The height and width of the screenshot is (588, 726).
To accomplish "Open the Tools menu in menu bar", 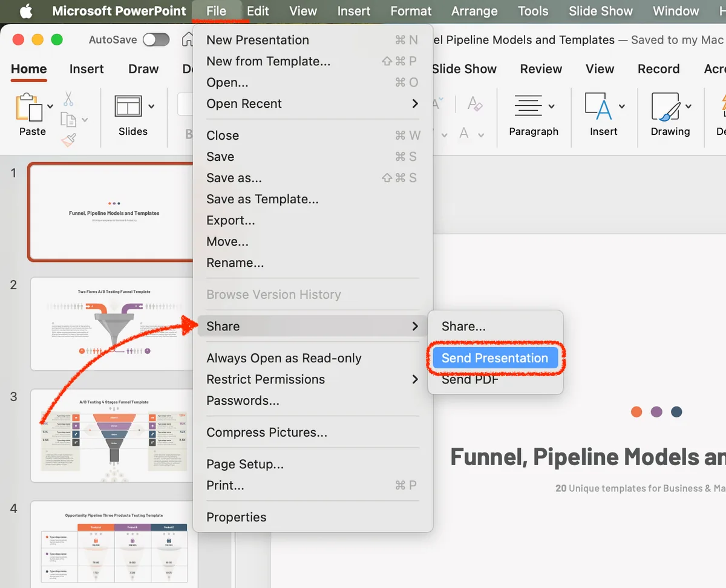I will pos(533,11).
